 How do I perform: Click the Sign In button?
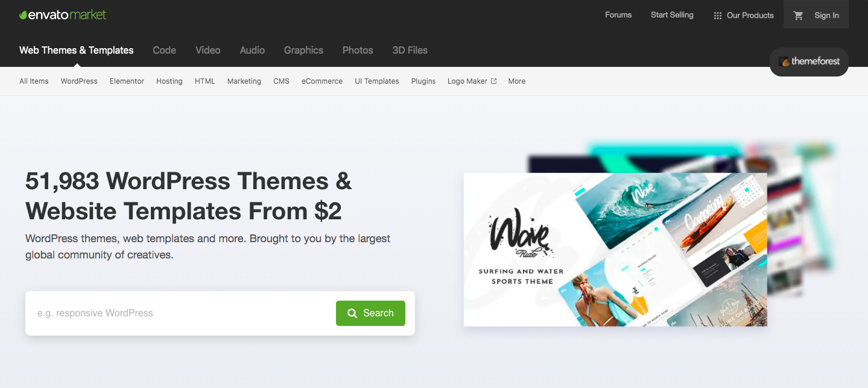816,15
